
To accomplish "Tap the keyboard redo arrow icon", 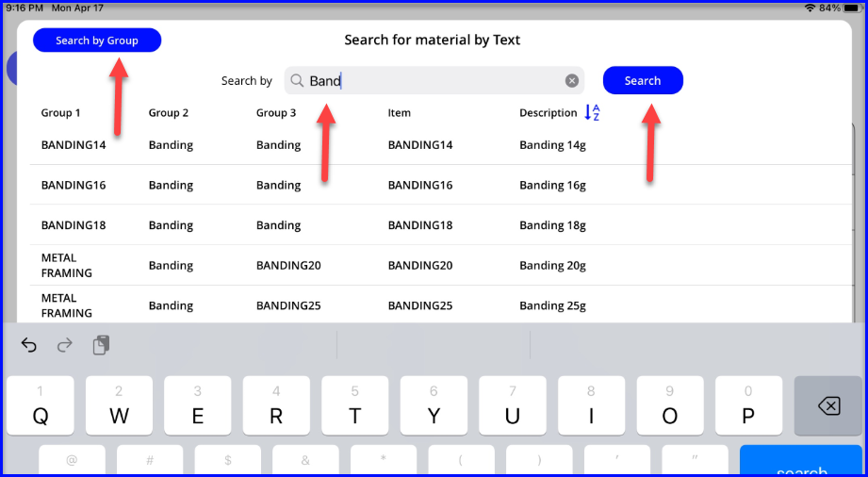I will tap(65, 345).
